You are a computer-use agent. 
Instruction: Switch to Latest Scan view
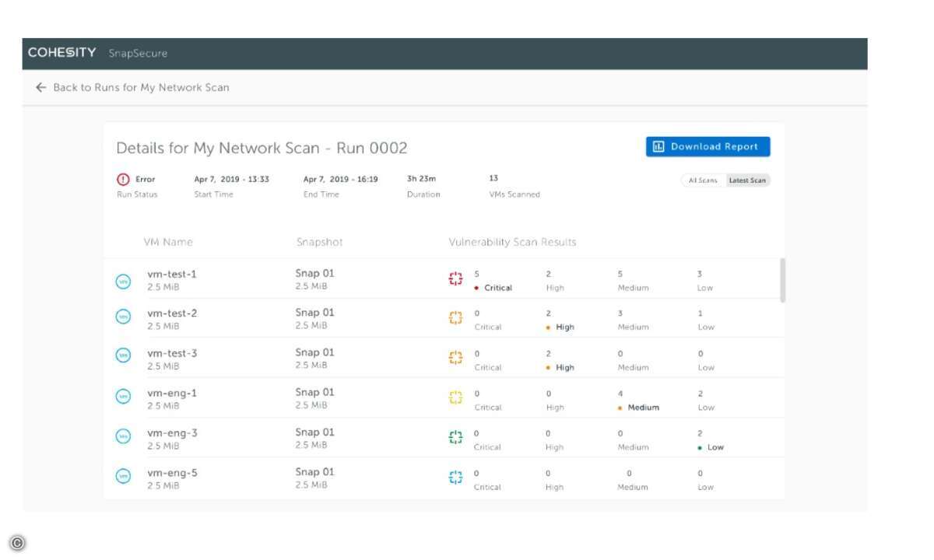(x=747, y=180)
